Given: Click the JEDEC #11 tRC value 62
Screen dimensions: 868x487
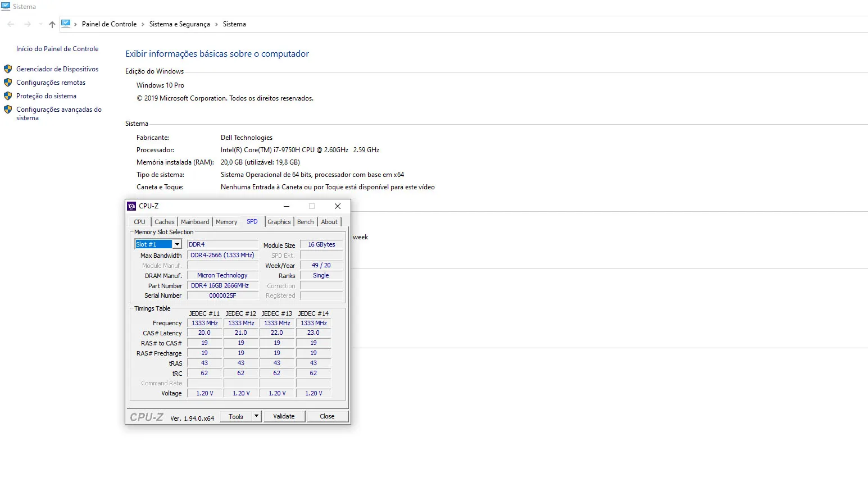Looking at the screenshot, I should pos(204,373).
